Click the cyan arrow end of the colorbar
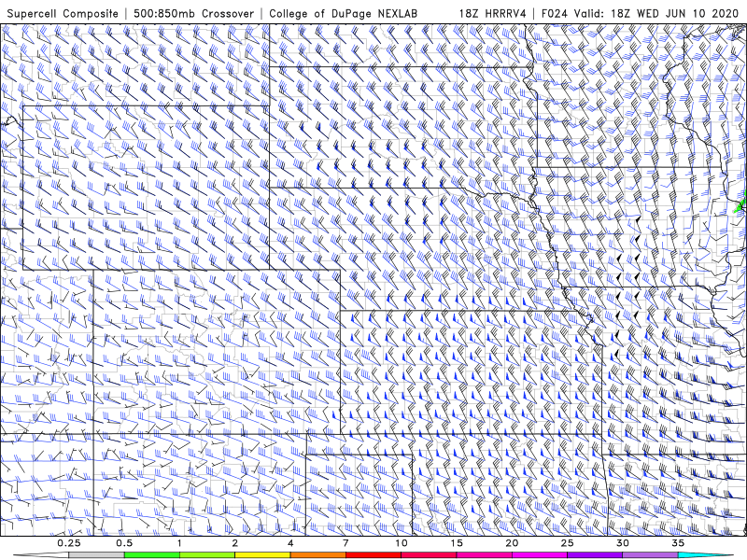Viewport: 747px width, 560px height. [706, 555]
